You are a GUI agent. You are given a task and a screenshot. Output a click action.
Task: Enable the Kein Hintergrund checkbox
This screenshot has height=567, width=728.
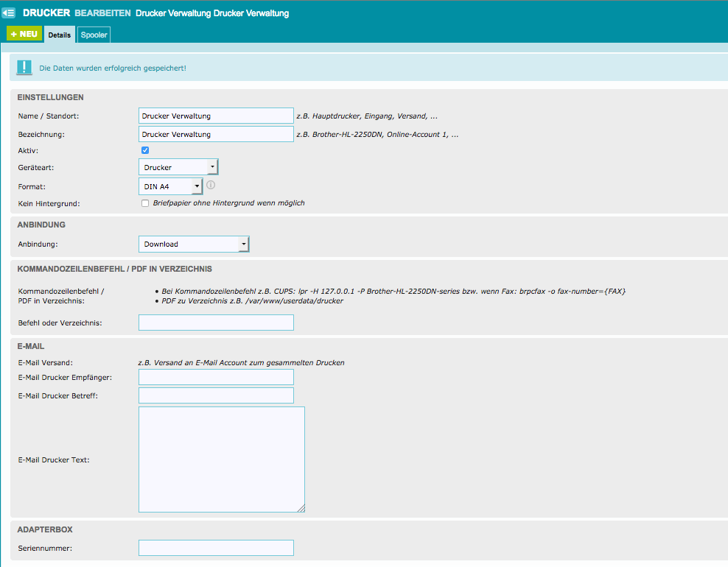click(x=145, y=203)
